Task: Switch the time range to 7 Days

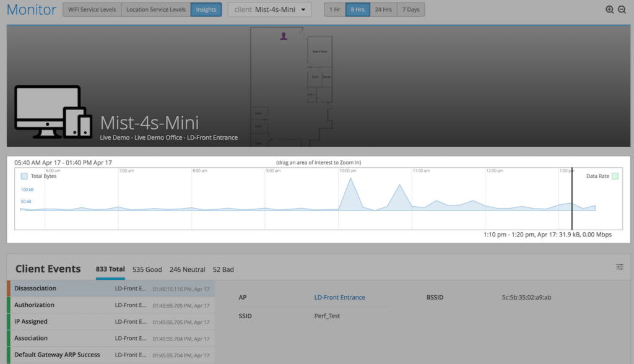Action: point(410,9)
